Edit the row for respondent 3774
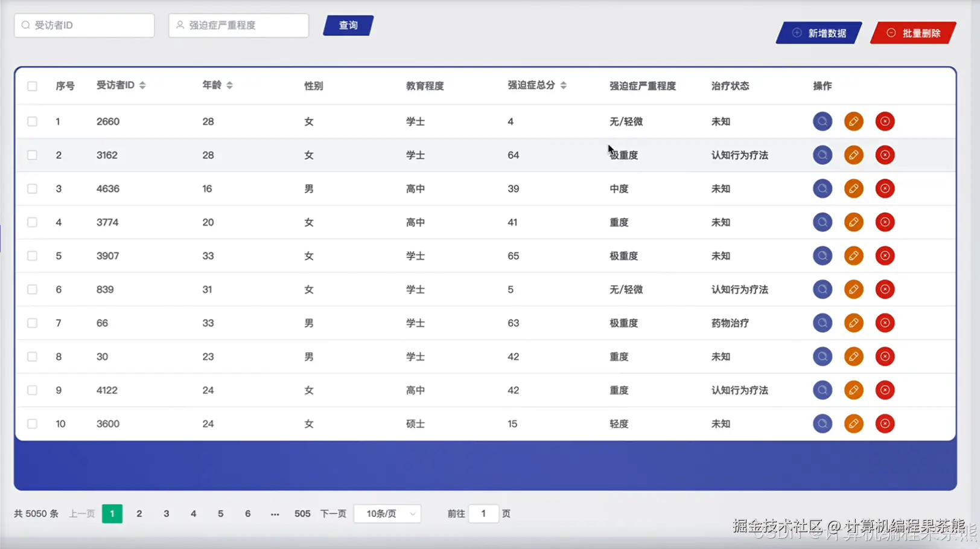980x549 pixels. click(854, 222)
